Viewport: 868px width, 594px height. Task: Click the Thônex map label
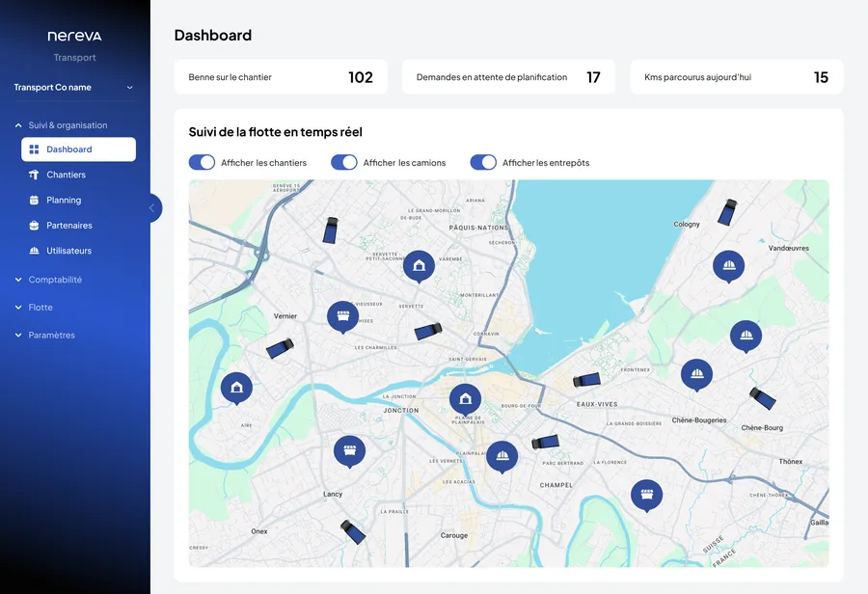pos(791,461)
